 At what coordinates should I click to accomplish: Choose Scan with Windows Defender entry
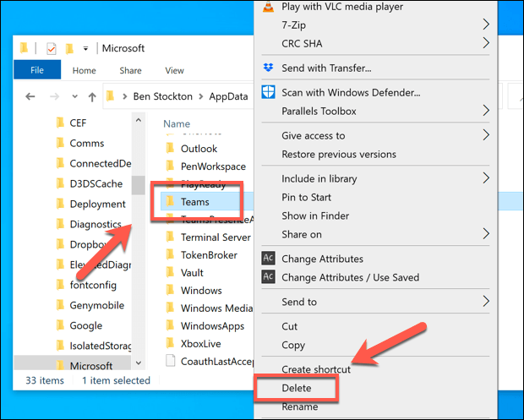351,93
